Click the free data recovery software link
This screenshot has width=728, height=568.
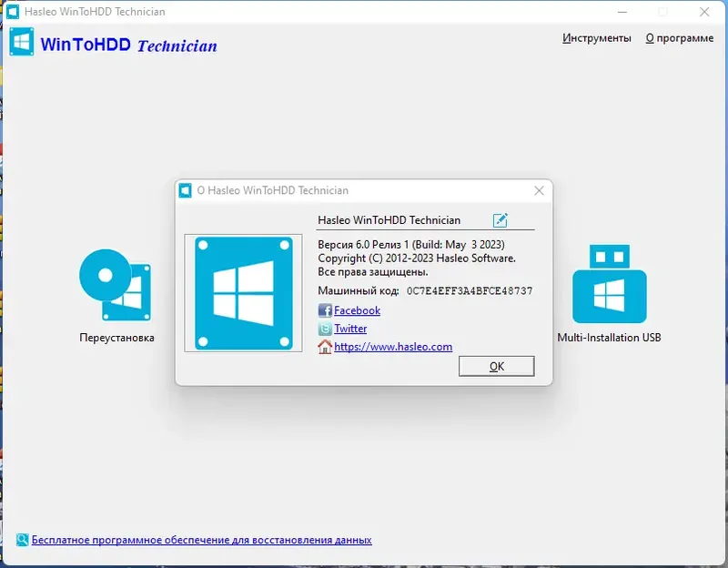click(202, 539)
